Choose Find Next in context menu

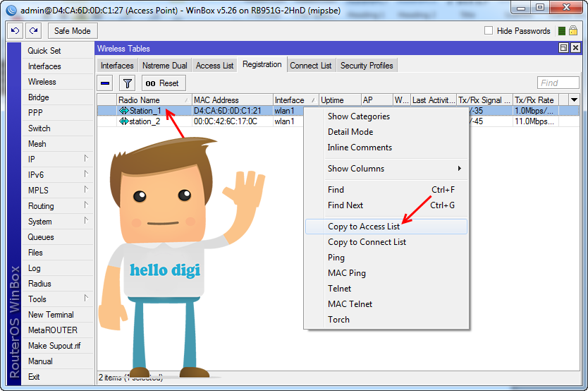tap(386, 205)
